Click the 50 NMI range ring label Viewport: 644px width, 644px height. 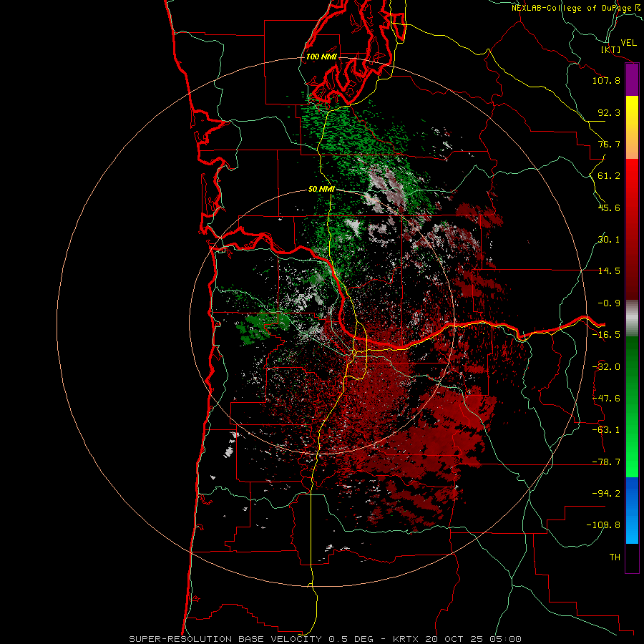(x=321, y=189)
